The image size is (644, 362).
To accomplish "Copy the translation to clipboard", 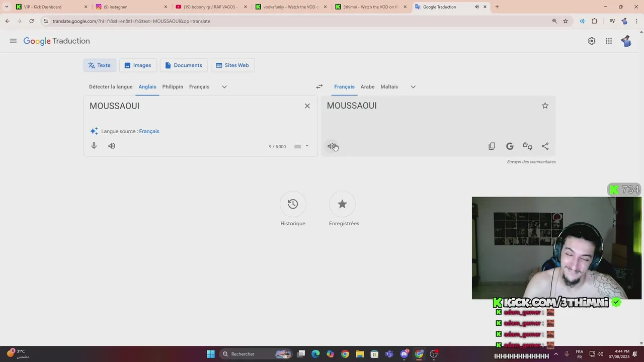I will click(492, 146).
